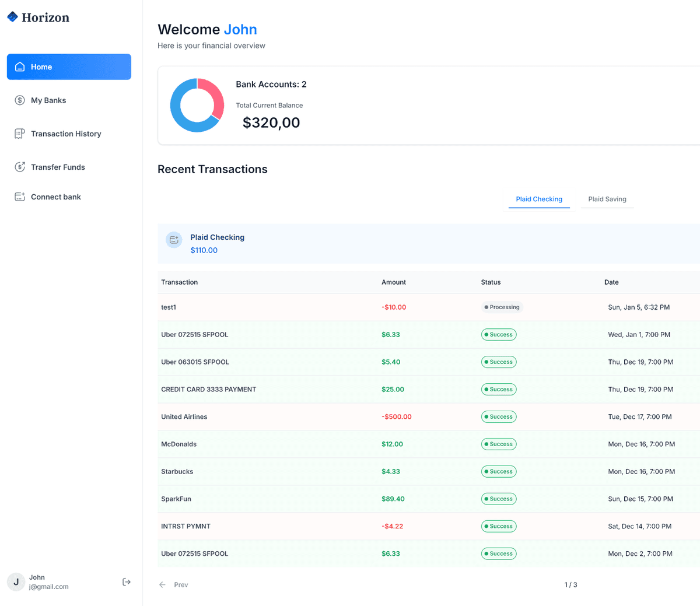Click the Connect bank card icon

pos(20,197)
